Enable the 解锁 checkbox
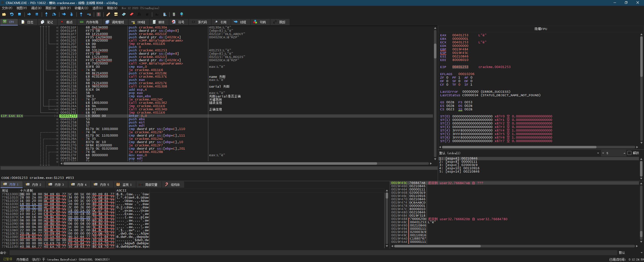Viewport: 644px width, 262px height. pos(629,153)
